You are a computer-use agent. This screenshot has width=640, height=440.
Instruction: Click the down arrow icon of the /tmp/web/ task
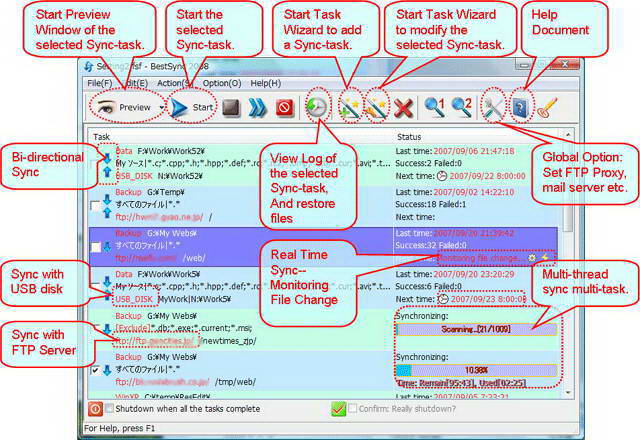click(x=107, y=370)
